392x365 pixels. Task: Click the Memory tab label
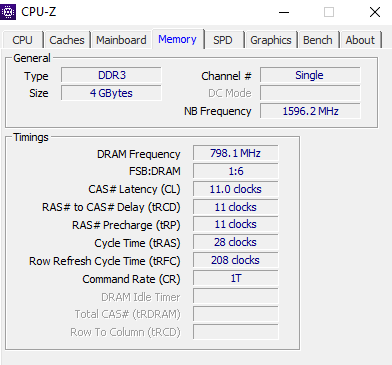coord(177,39)
